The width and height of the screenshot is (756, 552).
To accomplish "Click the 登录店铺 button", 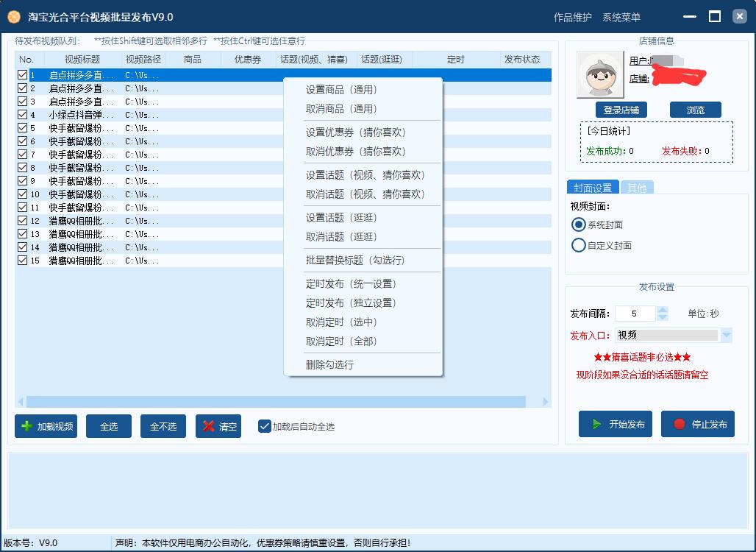I will tap(621, 110).
